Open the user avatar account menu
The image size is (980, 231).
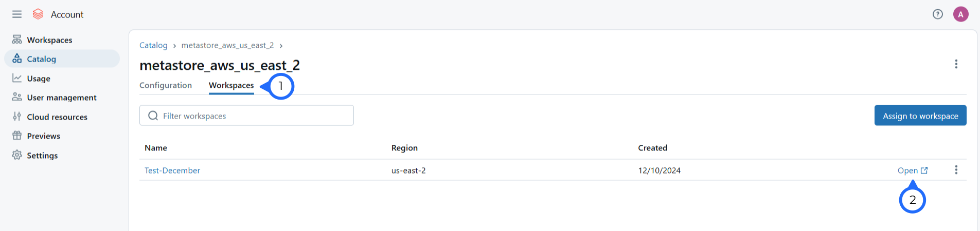[960, 14]
